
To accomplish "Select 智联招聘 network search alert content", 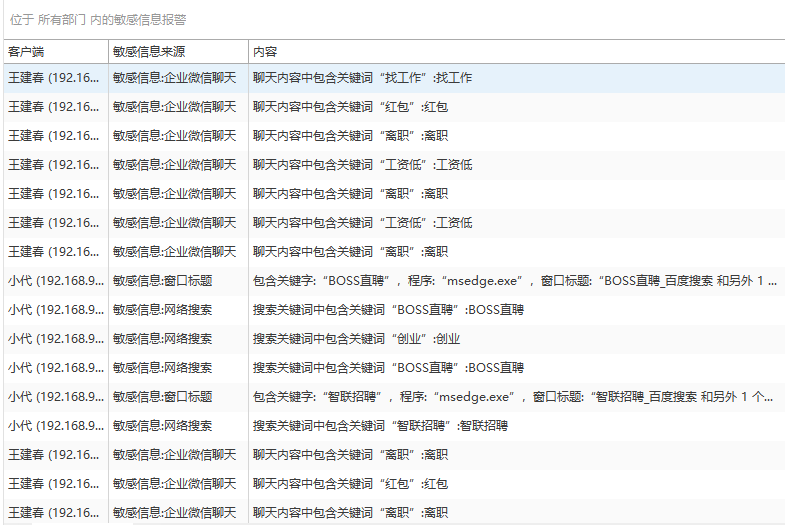I will tap(380, 426).
